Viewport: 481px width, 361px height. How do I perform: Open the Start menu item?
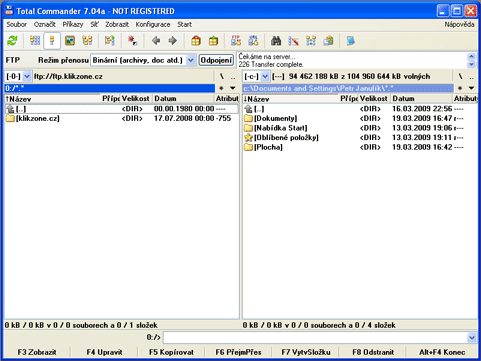click(x=184, y=24)
